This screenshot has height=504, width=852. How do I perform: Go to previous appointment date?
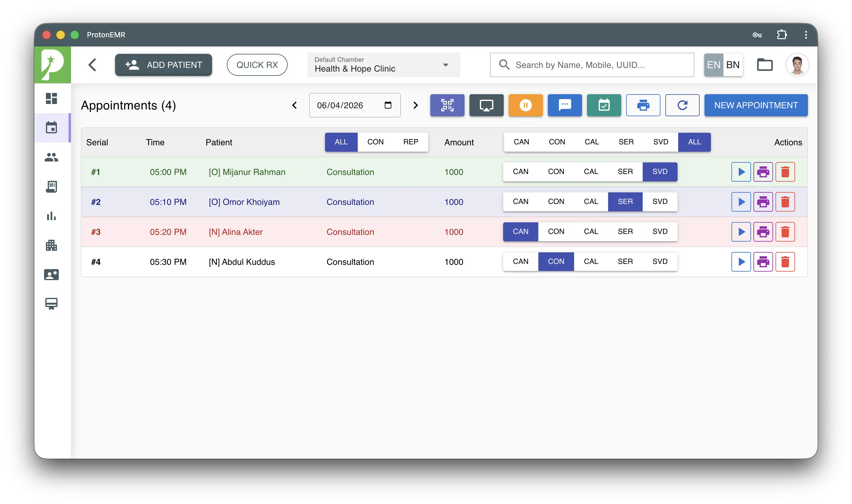[x=294, y=105]
